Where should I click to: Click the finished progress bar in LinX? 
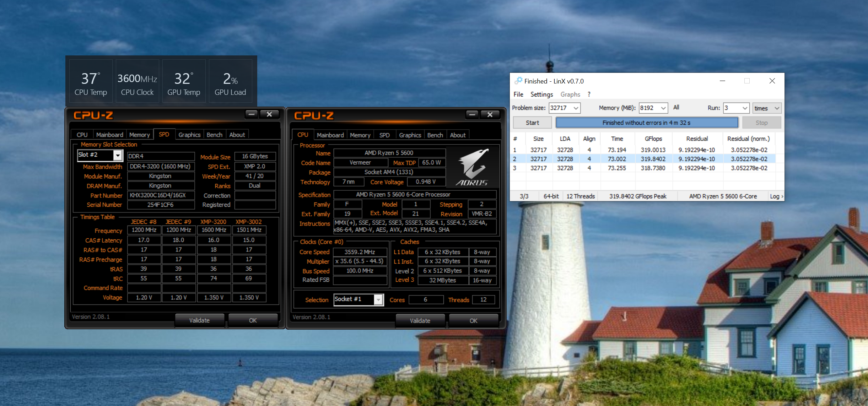[x=647, y=123]
